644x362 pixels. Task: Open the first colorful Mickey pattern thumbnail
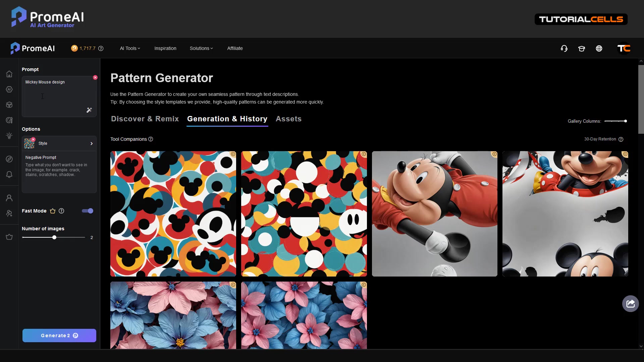173,214
